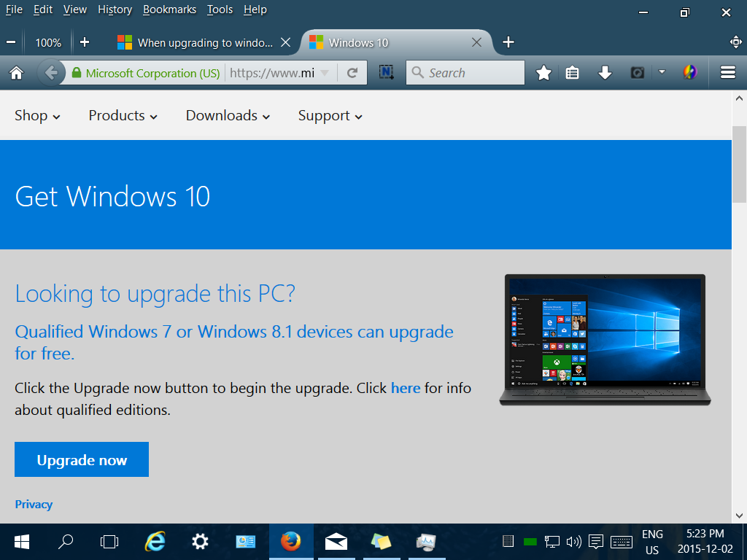Open Windows Start menu
Viewport: 747px width, 560px height.
(x=21, y=542)
